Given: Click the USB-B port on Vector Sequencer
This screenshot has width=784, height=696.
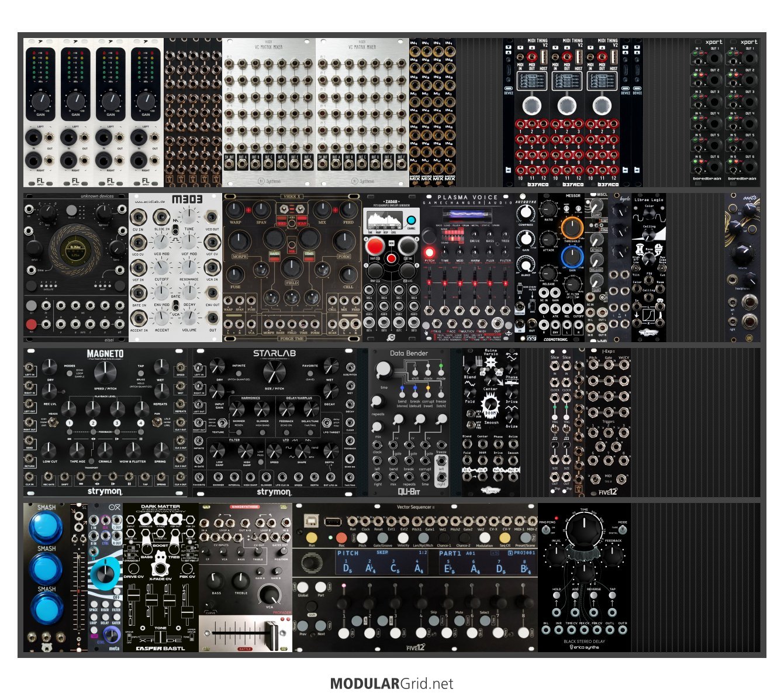Looking at the screenshot, I should pyautogui.click(x=308, y=521).
